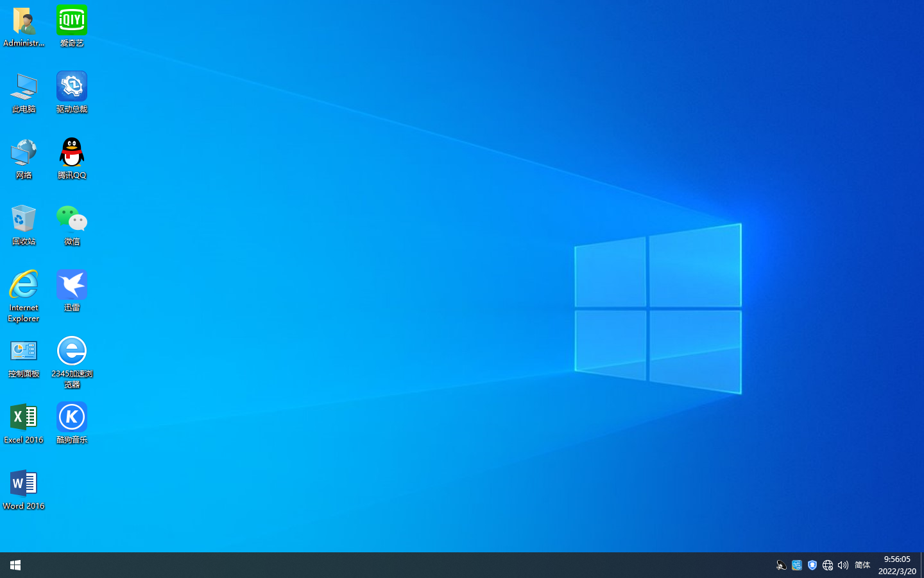Click the Show Desktop strip
This screenshot has height=578, width=924.
click(922, 565)
